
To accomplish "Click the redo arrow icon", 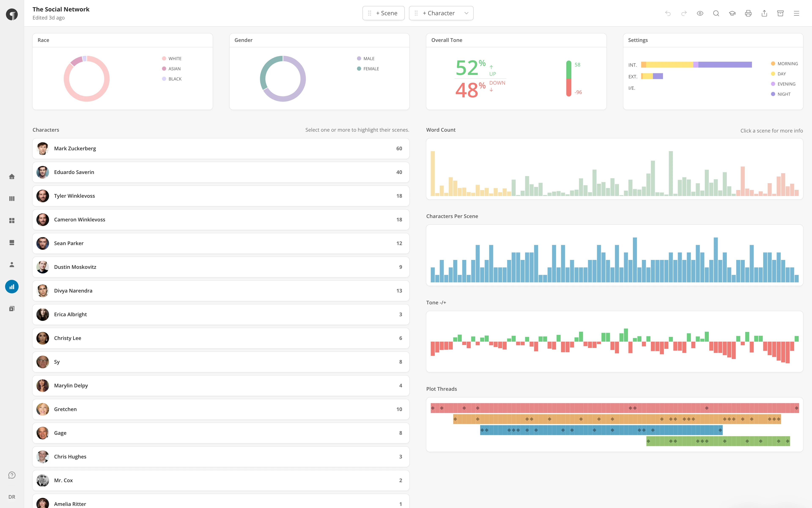I will 684,13.
